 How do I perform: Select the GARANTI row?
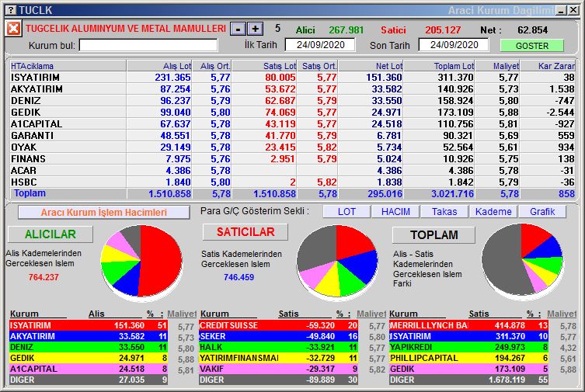[292, 136]
